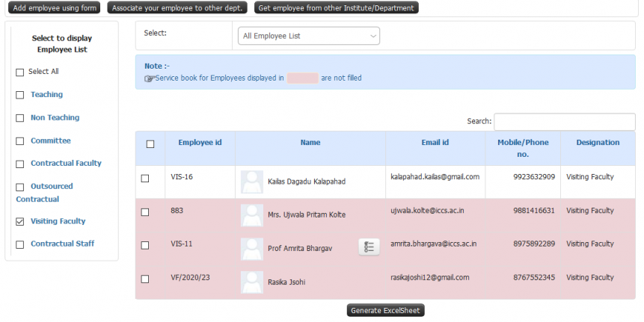644x322 pixels.
Task: Uncheck the Visiting Faculty checkbox
Action: (19, 221)
